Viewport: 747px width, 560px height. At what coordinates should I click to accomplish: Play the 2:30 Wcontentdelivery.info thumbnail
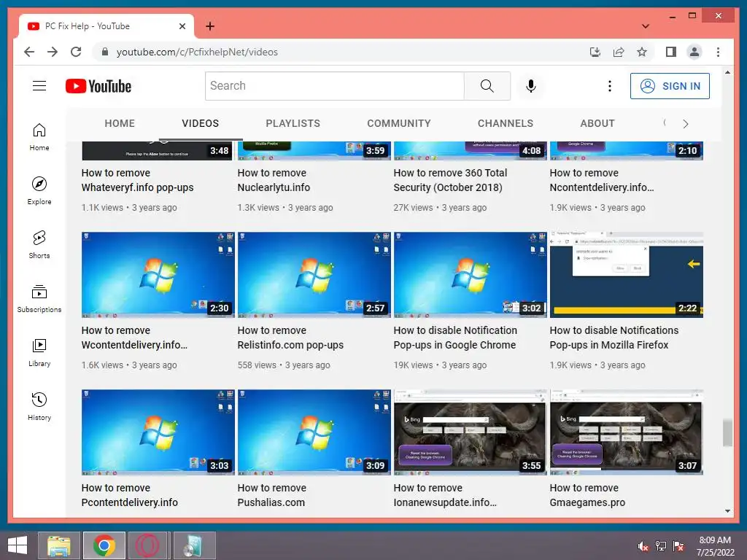click(158, 275)
